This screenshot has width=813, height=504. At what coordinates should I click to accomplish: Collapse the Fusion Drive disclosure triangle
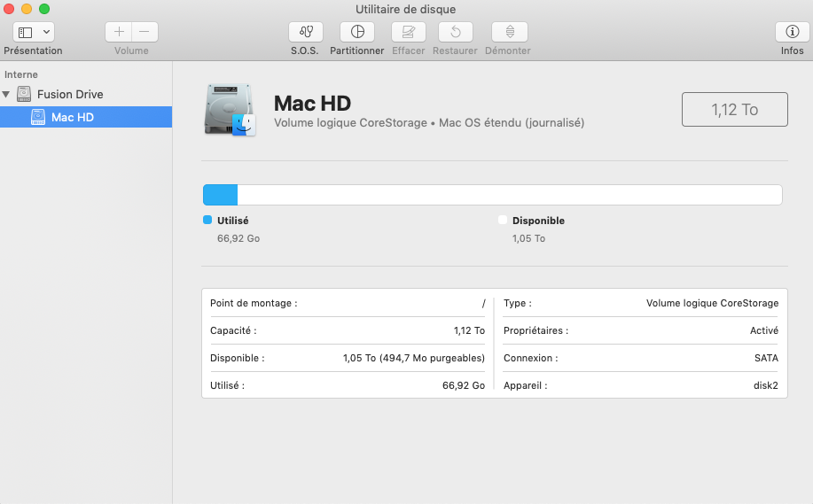[x=7, y=94]
